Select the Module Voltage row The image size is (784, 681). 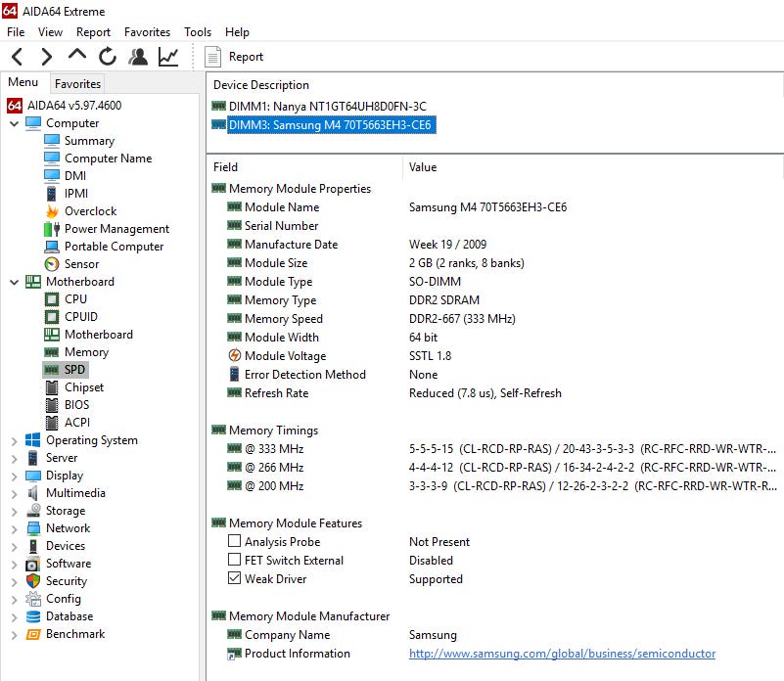[x=495, y=356]
